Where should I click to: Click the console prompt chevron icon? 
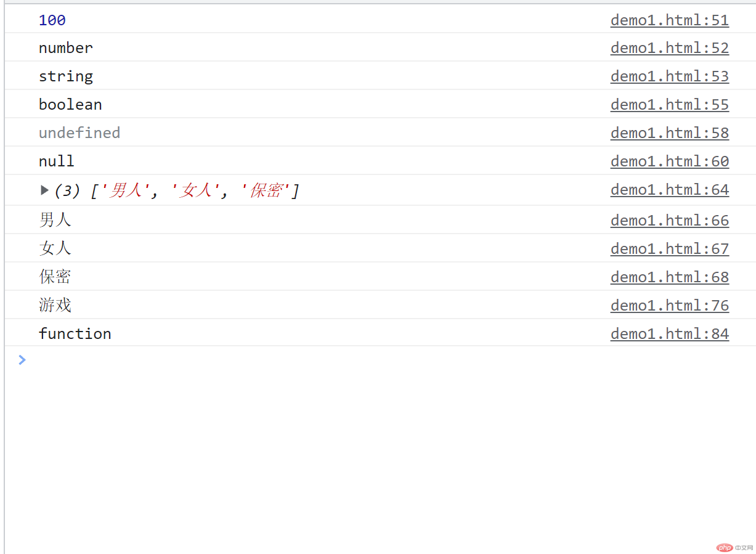click(22, 360)
